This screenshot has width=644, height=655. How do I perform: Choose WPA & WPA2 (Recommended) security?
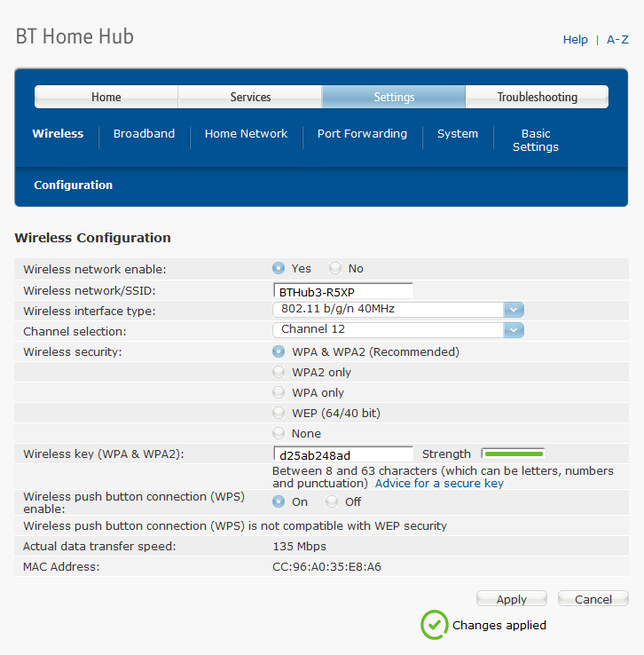coord(279,351)
